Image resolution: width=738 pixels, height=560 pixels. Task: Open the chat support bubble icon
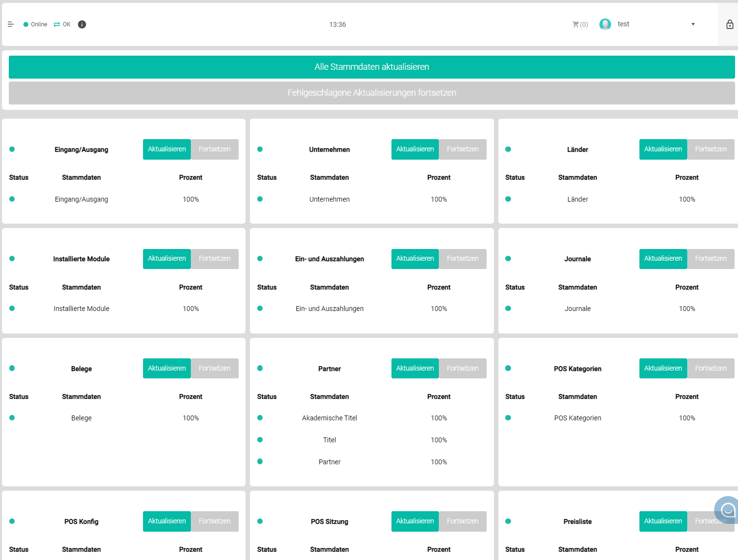point(727,510)
